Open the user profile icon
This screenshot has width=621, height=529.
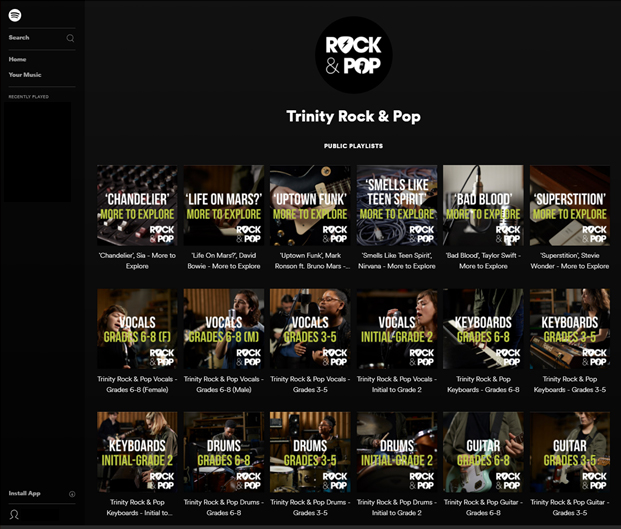point(14,514)
